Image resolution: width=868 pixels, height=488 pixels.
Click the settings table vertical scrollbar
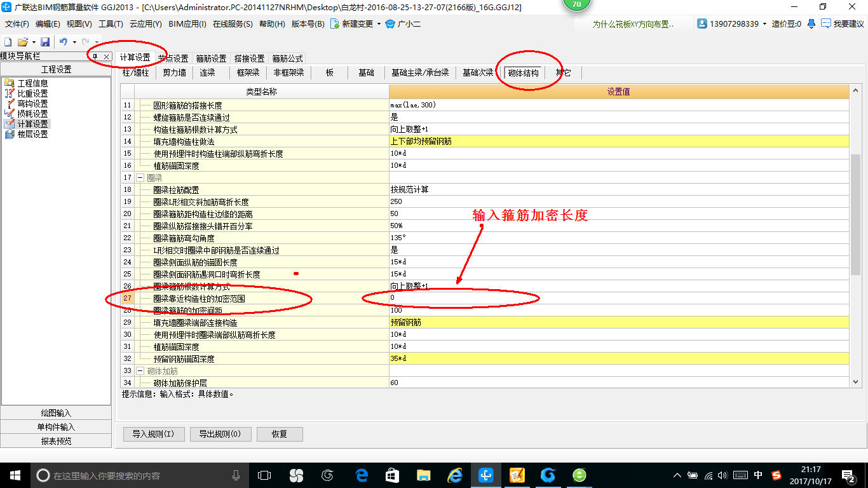(855, 213)
